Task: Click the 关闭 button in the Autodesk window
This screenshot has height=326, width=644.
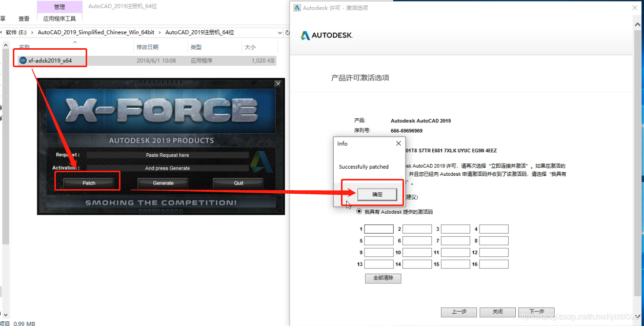Action: click(497, 312)
